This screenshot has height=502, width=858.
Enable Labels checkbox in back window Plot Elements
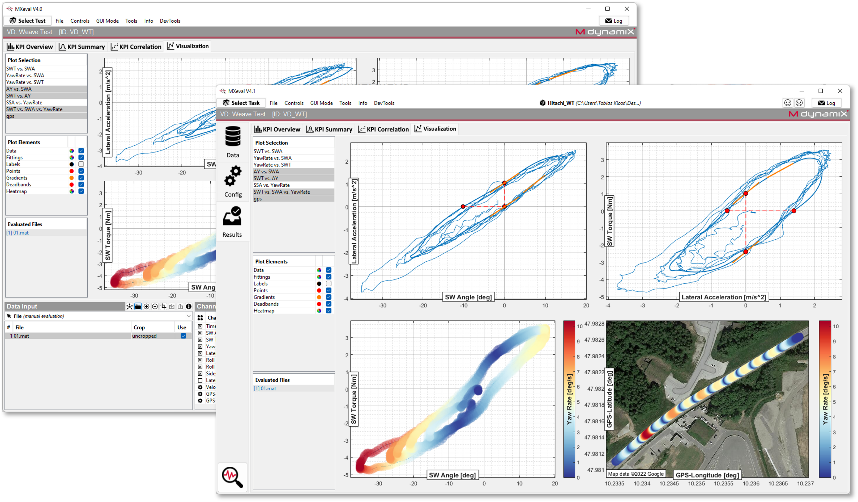(81, 164)
